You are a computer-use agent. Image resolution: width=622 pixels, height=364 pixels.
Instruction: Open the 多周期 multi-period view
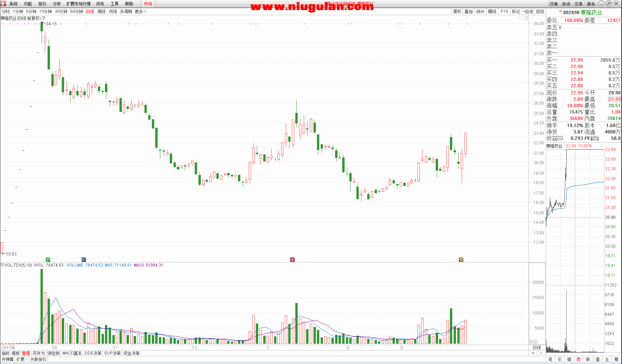[126, 11]
